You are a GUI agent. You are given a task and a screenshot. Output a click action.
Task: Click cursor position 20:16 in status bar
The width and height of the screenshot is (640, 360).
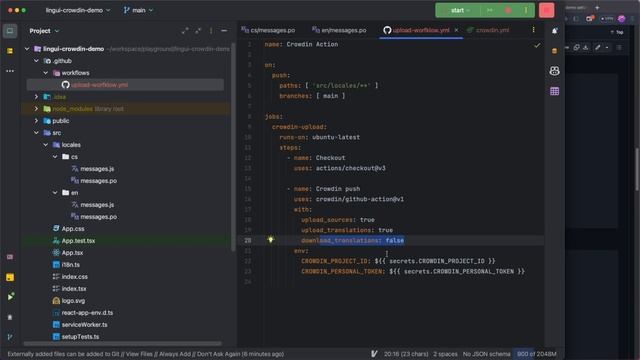(x=406, y=354)
